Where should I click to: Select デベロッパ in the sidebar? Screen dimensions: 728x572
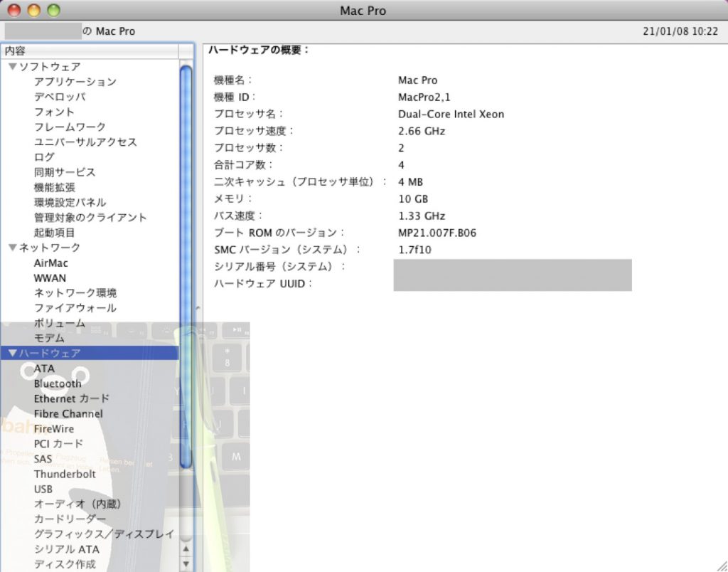[60, 97]
